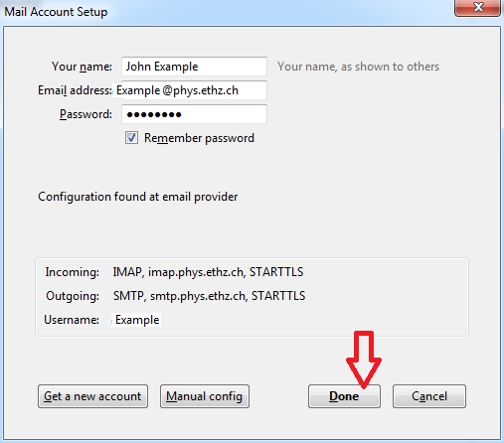Click the Password label
The image size is (504, 443).
pyautogui.click(x=85, y=114)
